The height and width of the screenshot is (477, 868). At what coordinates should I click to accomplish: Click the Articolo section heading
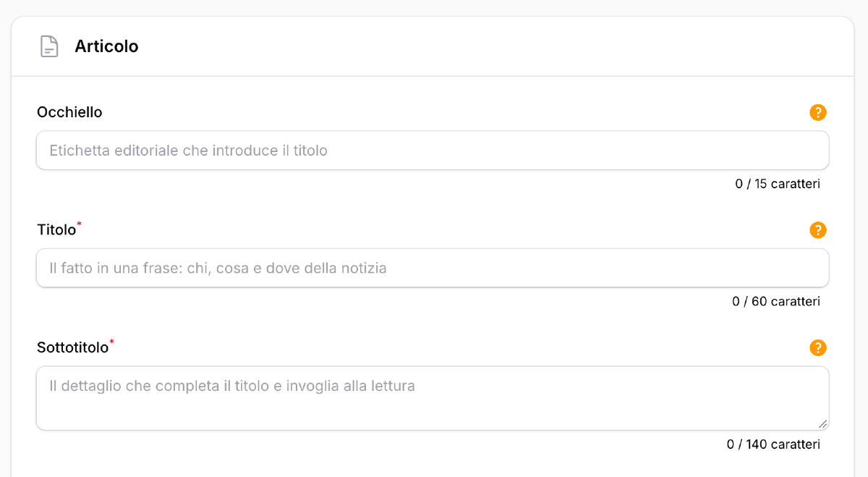point(106,46)
